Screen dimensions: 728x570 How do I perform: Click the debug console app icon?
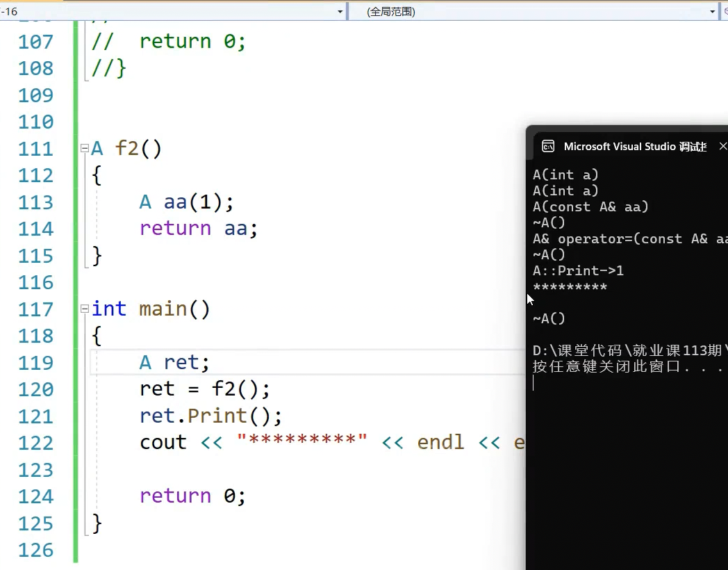tap(548, 147)
